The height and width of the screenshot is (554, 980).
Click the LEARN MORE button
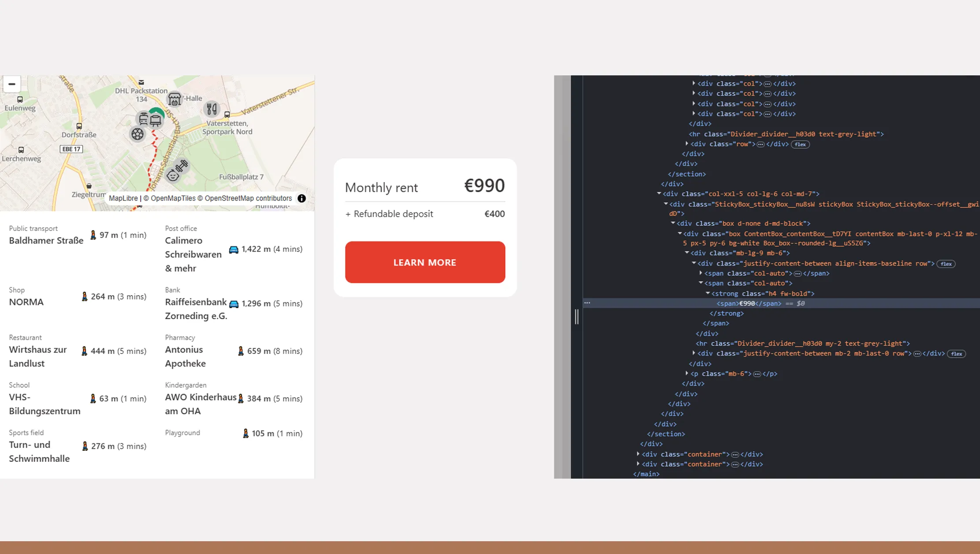click(x=425, y=262)
